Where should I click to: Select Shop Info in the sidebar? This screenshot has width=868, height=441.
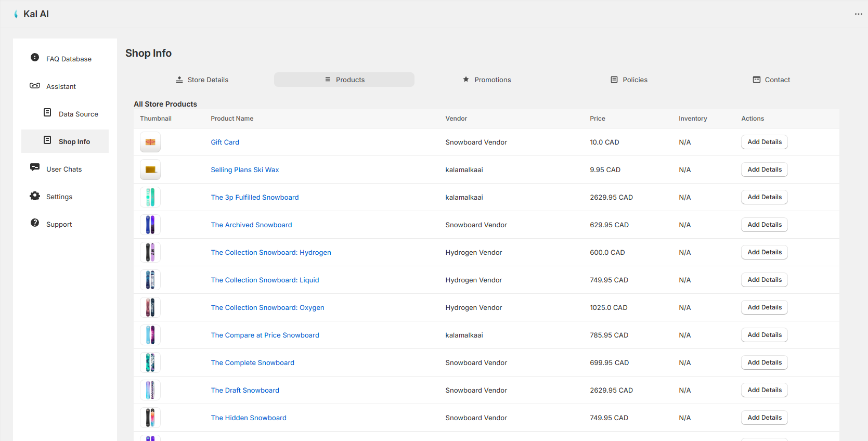coord(74,141)
